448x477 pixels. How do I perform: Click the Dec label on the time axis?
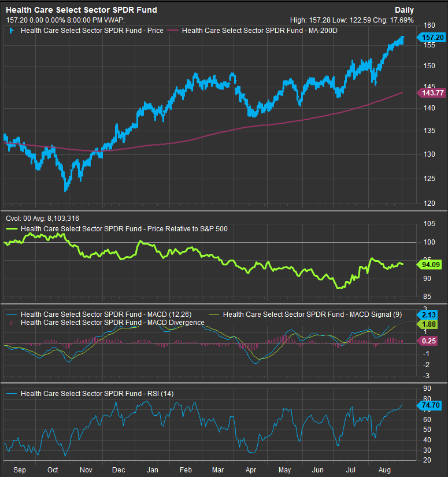pyautogui.click(x=119, y=470)
